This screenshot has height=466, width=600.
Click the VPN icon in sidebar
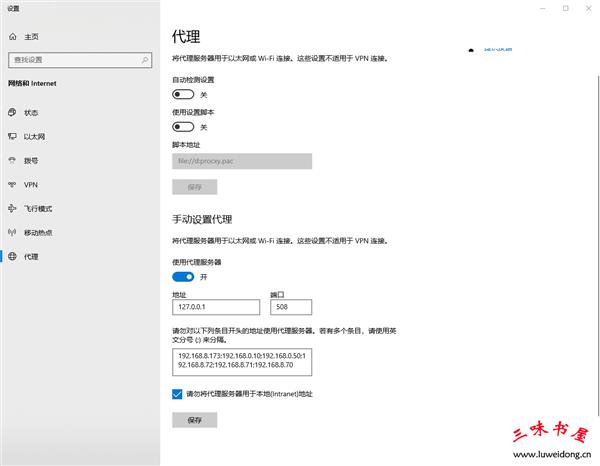(12, 184)
